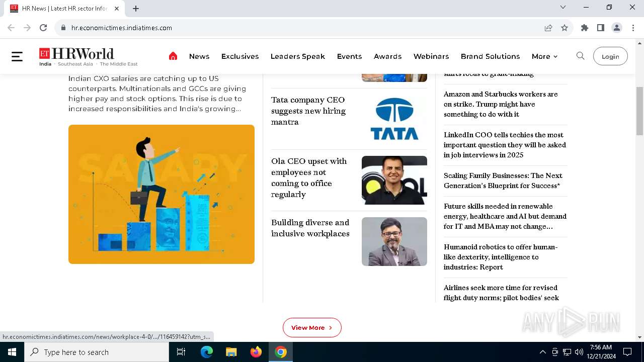This screenshot has height=362, width=644.
Task: Share this page icon in address bar
Action: 548,28
